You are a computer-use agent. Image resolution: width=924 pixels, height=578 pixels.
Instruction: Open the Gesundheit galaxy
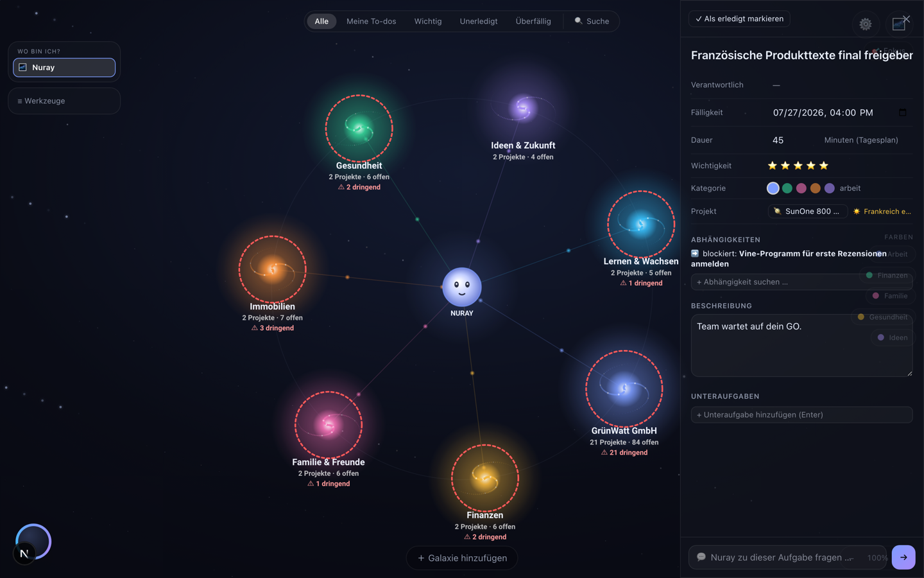tap(359, 128)
